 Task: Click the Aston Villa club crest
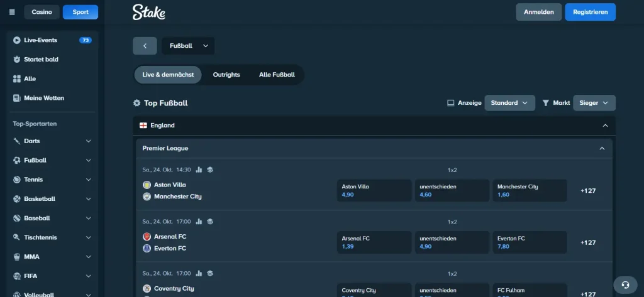(x=147, y=185)
